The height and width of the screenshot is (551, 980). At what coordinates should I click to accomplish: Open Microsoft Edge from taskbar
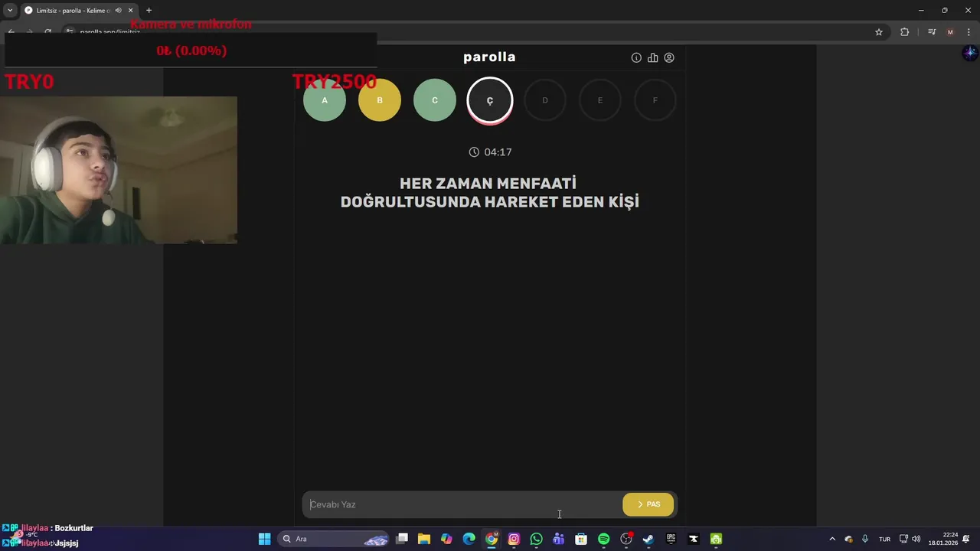click(469, 539)
